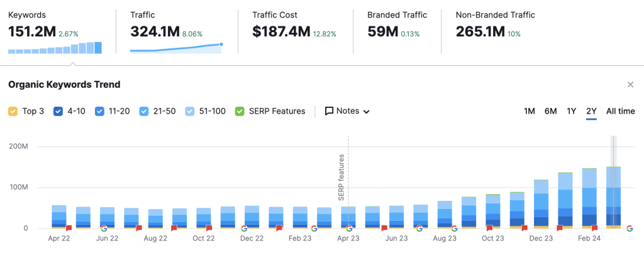
Task: Click the endpoint dot on the Traffic sparkline
Action: (221, 45)
